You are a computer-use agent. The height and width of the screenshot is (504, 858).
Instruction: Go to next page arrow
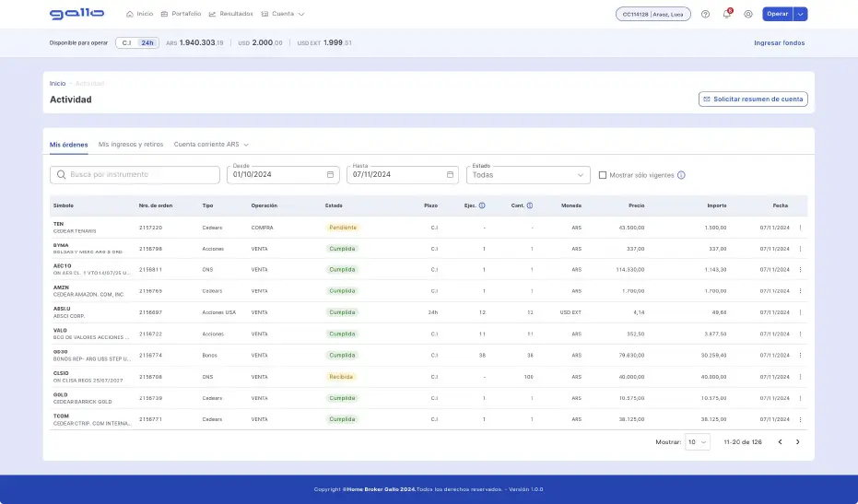[x=797, y=442]
